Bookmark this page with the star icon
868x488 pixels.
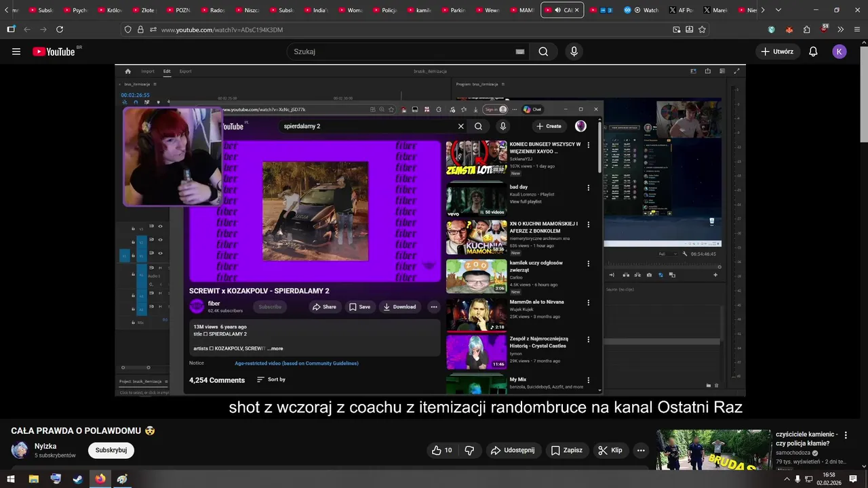(x=702, y=30)
